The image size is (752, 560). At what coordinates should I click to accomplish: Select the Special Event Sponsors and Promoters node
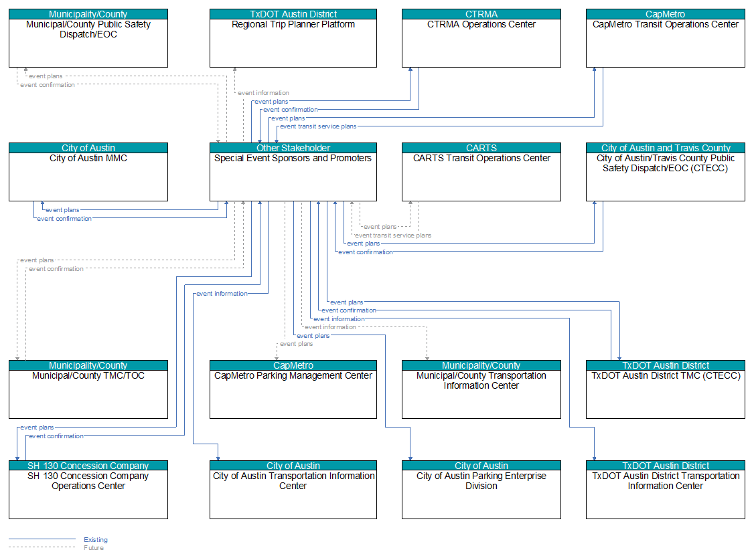tap(293, 172)
